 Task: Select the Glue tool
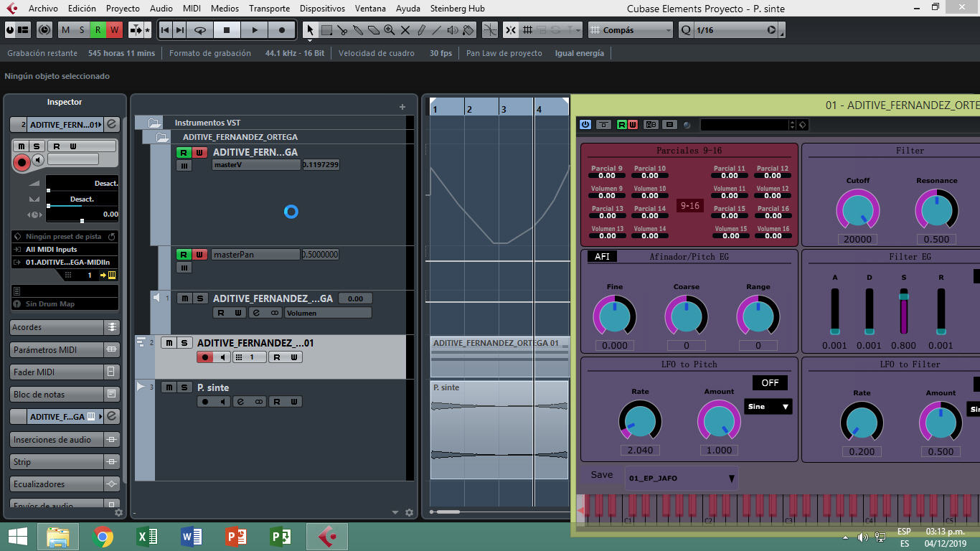click(x=358, y=30)
